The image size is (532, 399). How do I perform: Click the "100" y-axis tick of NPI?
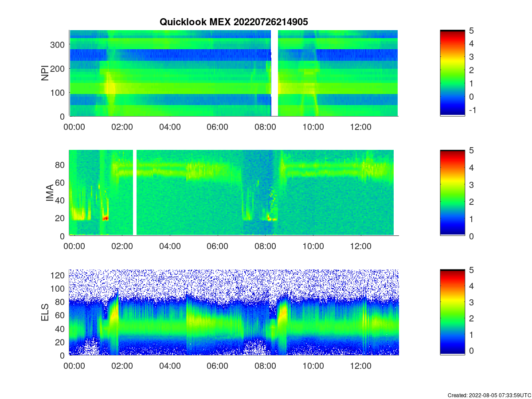[59, 92]
